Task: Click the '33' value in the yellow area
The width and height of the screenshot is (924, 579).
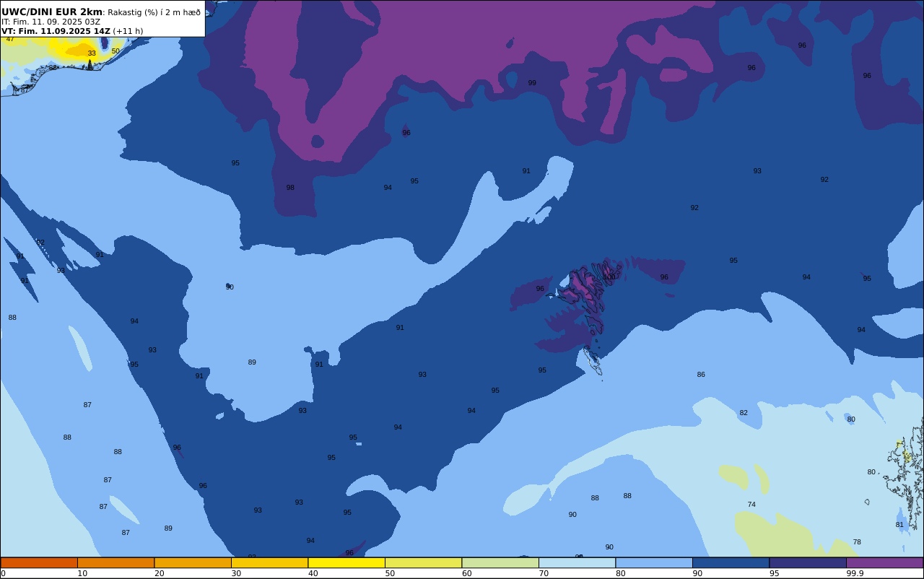Action: [92, 53]
